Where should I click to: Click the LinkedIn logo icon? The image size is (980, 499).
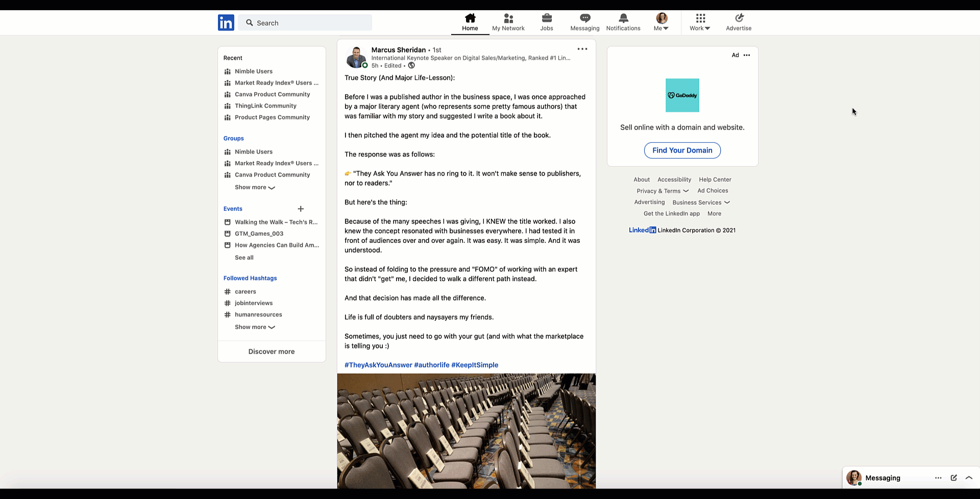coord(226,23)
